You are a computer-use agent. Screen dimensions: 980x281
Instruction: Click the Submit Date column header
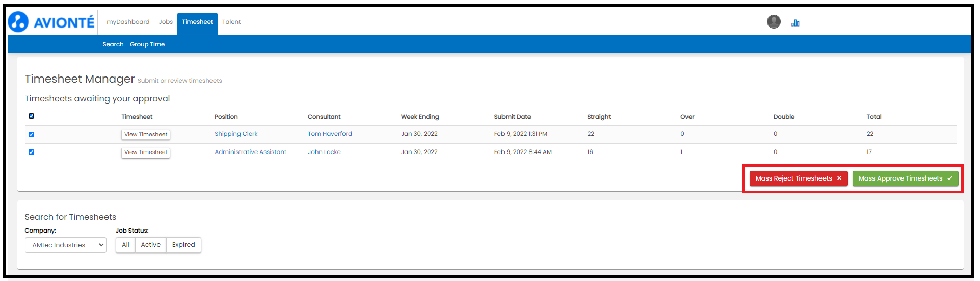(x=513, y=117)
